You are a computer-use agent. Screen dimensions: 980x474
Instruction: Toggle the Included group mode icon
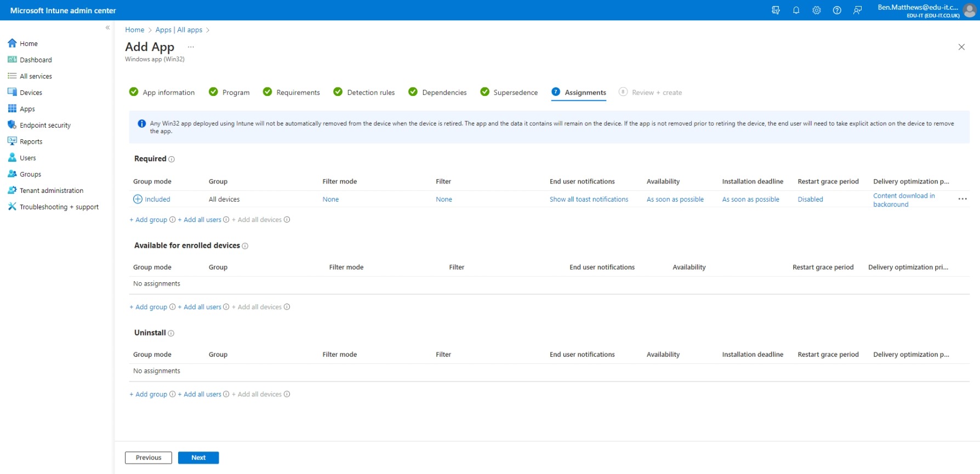[x=138, y=199]
